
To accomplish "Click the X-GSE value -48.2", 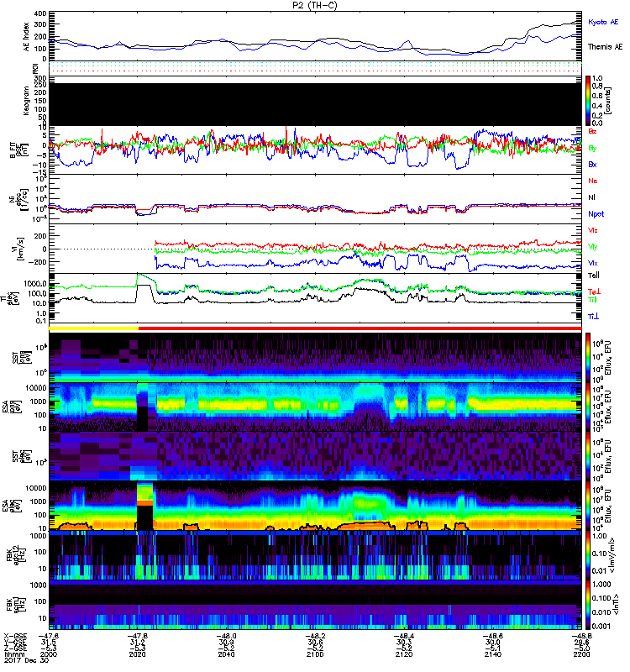I will pos(315,637).
